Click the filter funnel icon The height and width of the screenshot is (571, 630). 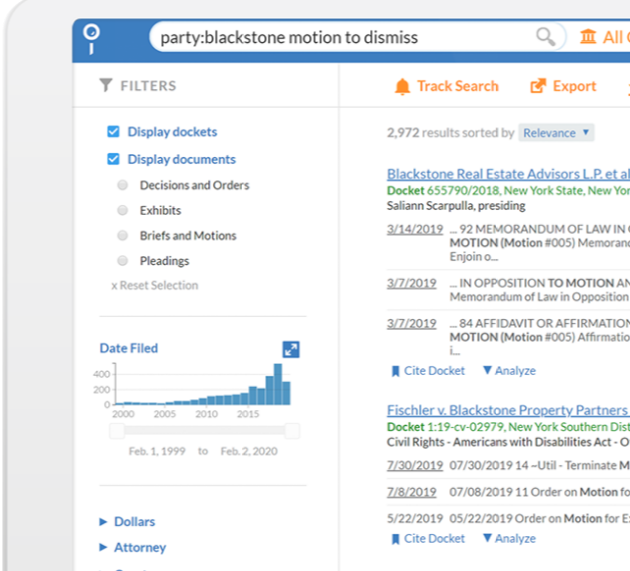106,86
